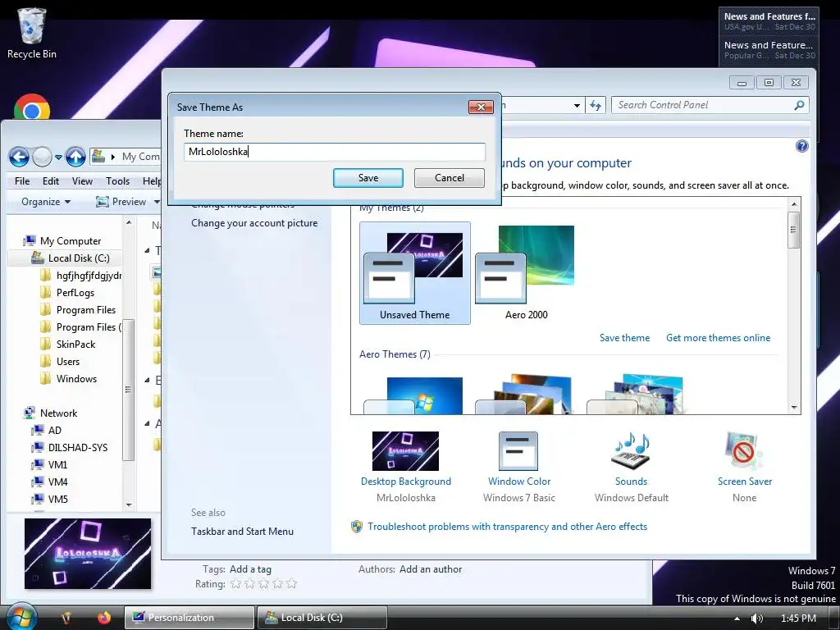840x630 pixels.
Task: Click Add an author in details pane
Action: pos(430,569)
